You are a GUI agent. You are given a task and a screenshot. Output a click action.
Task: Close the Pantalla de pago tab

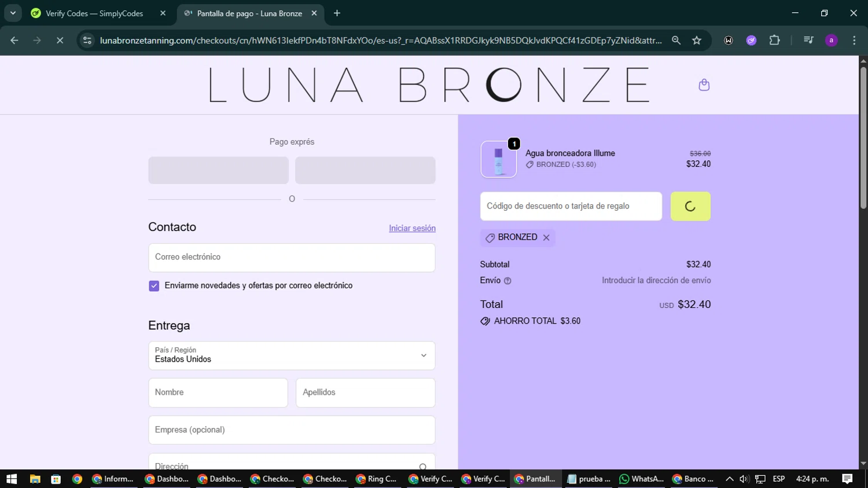(x=314, y=13)
